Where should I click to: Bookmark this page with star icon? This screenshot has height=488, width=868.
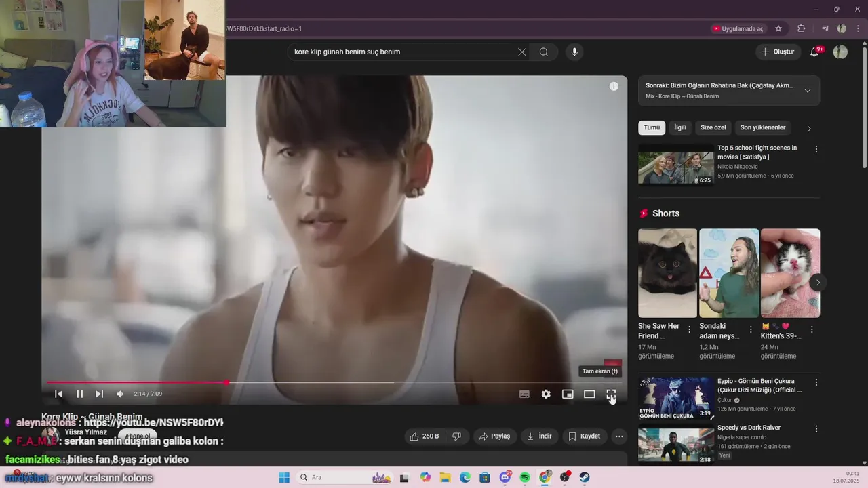(x=778, y=28)
